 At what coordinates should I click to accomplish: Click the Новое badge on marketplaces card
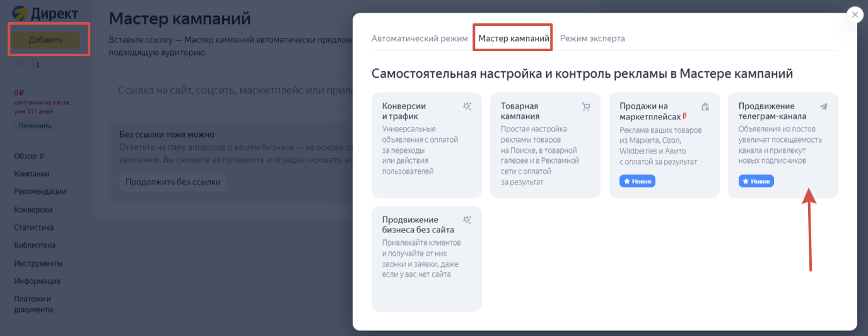coord(637,181)
